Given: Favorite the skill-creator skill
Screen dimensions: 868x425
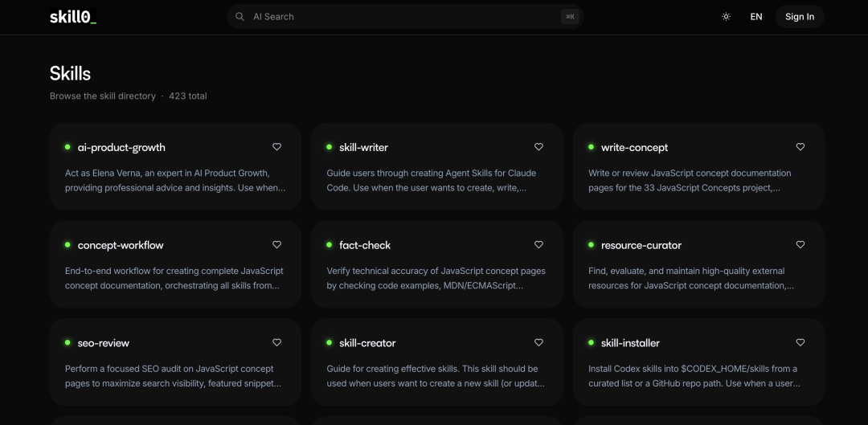Looking at the screenshot, I should tap(538, 342).
